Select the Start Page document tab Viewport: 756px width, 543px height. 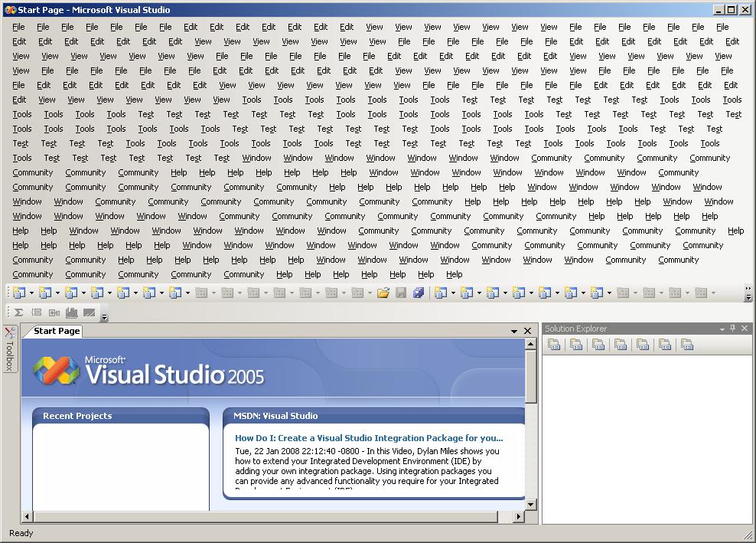pos(57,331)
